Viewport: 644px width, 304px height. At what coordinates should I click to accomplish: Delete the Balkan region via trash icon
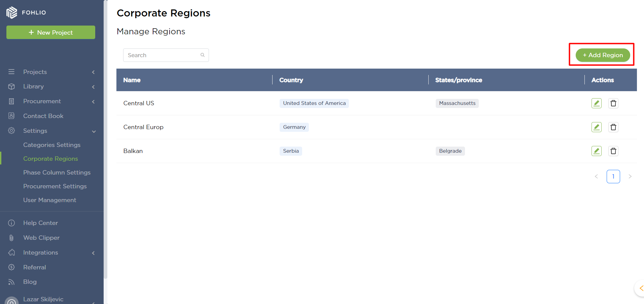pyautogui.click(x=613, y=151)
